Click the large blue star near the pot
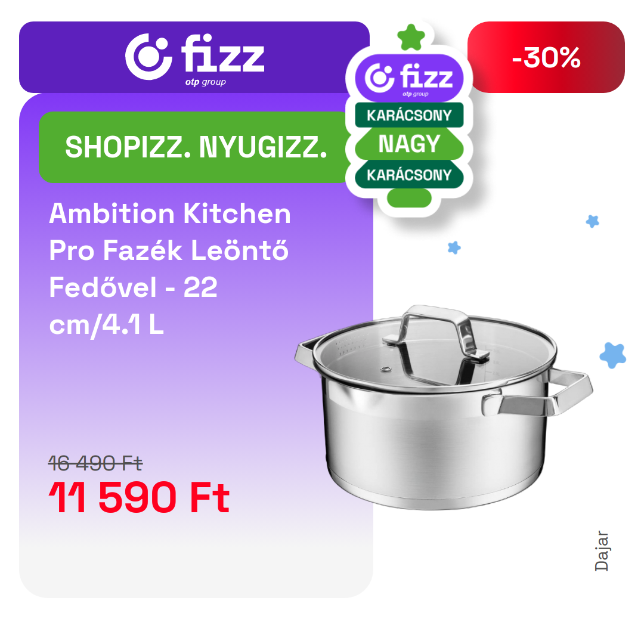Screen dimensions: 644x644 (613, 355)
